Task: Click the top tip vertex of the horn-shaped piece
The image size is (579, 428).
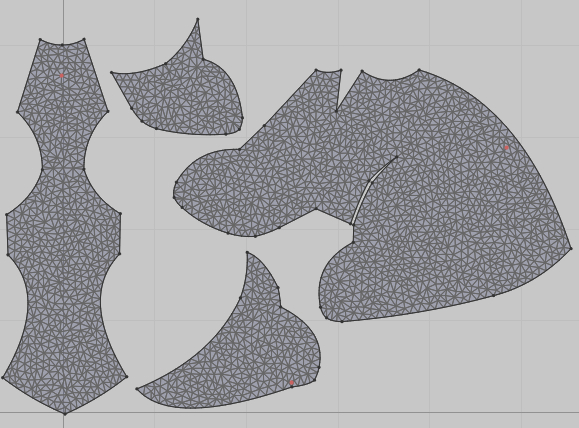Action: tap(198, 19)
